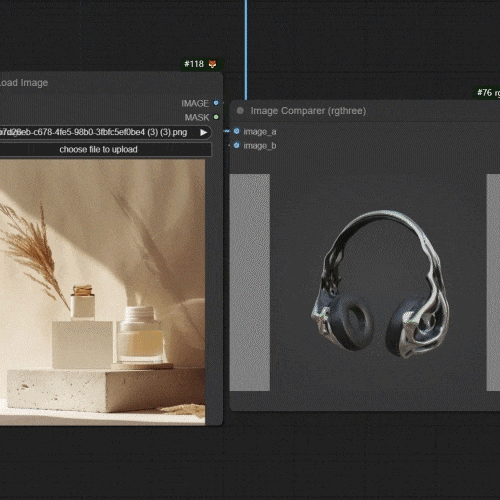Select the Image Comparer (rgthree) title bar
Viewport: 500px width, 500px height.
[x=365, y=111]
